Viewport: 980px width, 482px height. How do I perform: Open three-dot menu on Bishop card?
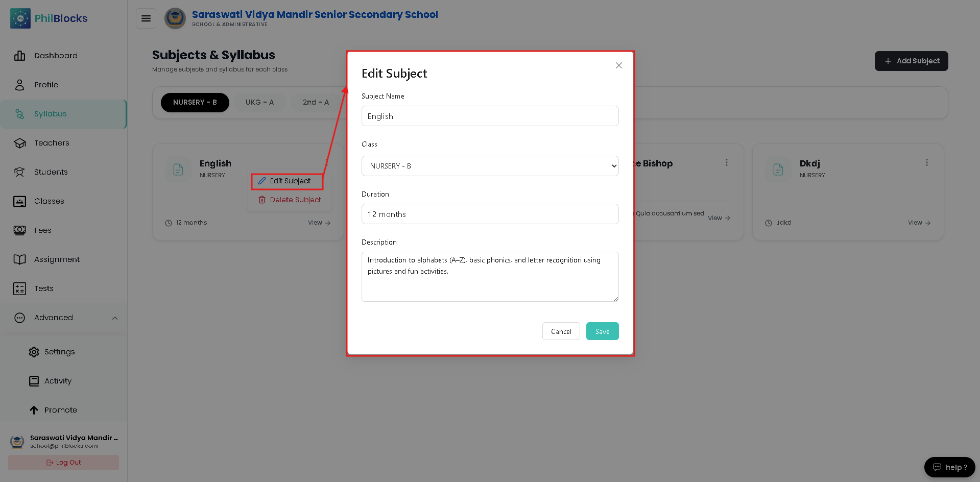[x=726, y=162]
